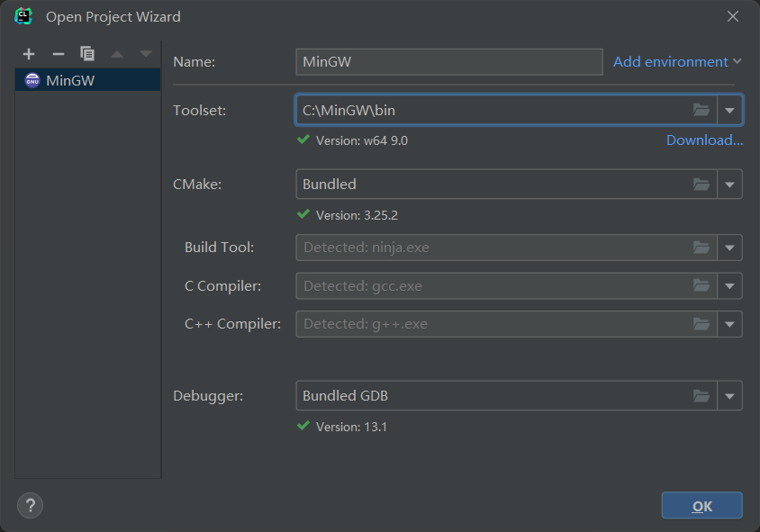This screenshot has height=532, width=760.
Task: Expand the C++ Compiler dropdown arrow
Action: (730, 324)
